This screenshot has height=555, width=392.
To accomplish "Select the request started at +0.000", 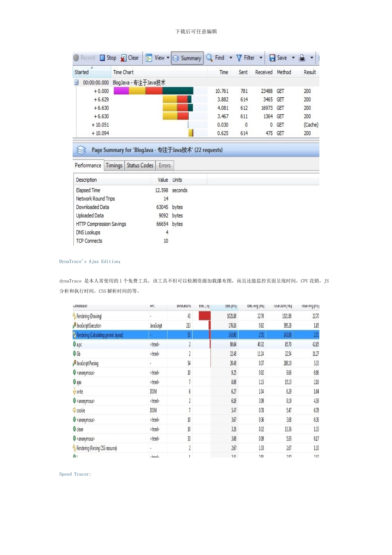I will [x=196, y=91].
